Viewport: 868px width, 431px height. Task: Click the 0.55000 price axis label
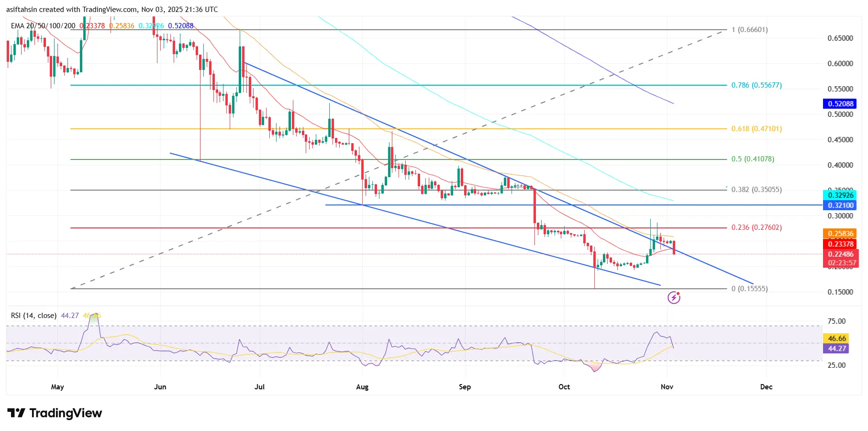point(840,89)
